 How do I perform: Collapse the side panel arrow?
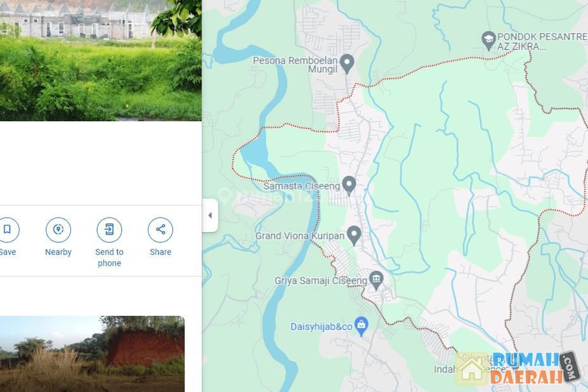(210, 215)
